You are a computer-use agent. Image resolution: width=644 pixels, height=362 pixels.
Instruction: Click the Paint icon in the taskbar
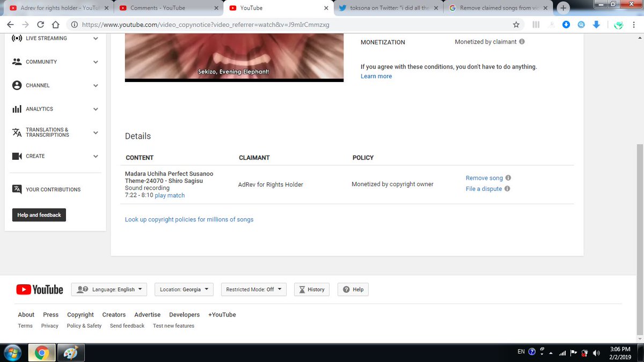[70, 353]
